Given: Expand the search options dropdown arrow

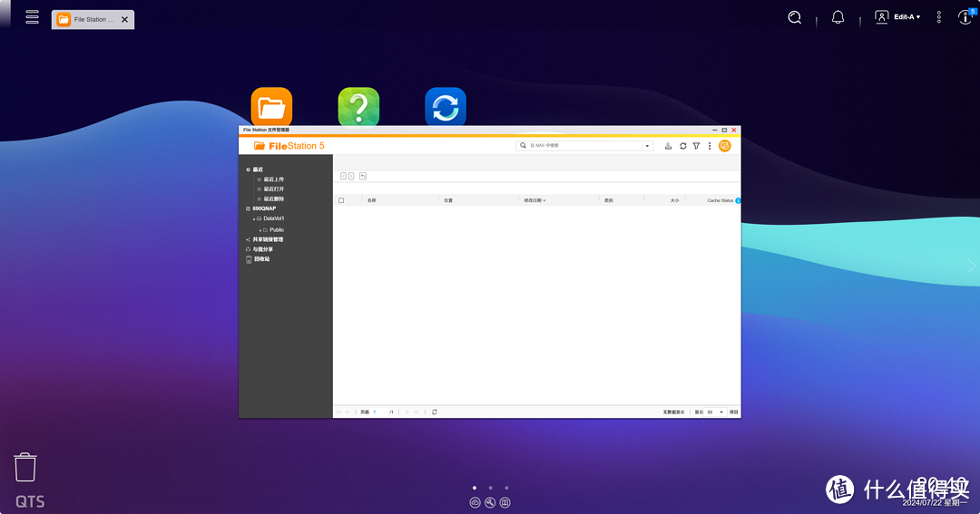Looking at the screenshot, I should pyautogui.click(x=647, y=146).
